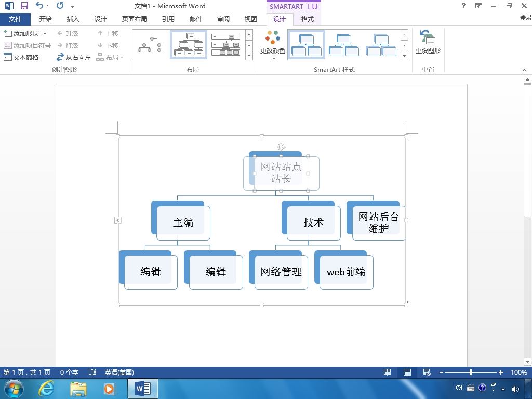Open 更改颜色 color options
This screenshot has height=399, width=532.
click(x=272, y=45)
